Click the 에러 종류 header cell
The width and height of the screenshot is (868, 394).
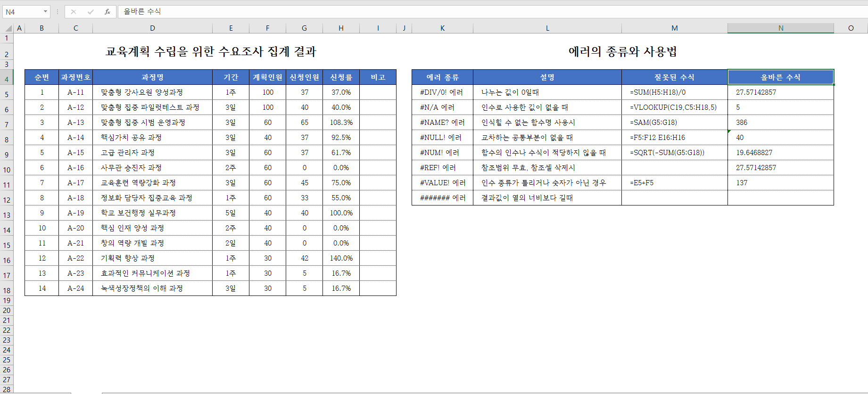tap(442, 77)
